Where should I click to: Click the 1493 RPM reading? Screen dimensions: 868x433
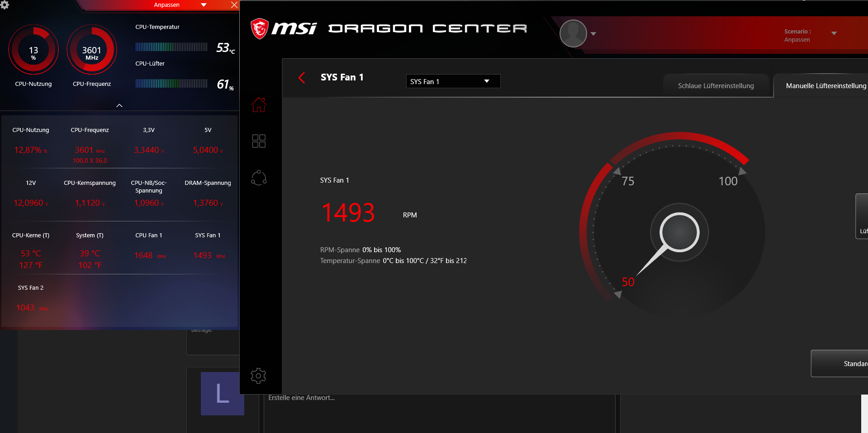[x=348, y=212]
